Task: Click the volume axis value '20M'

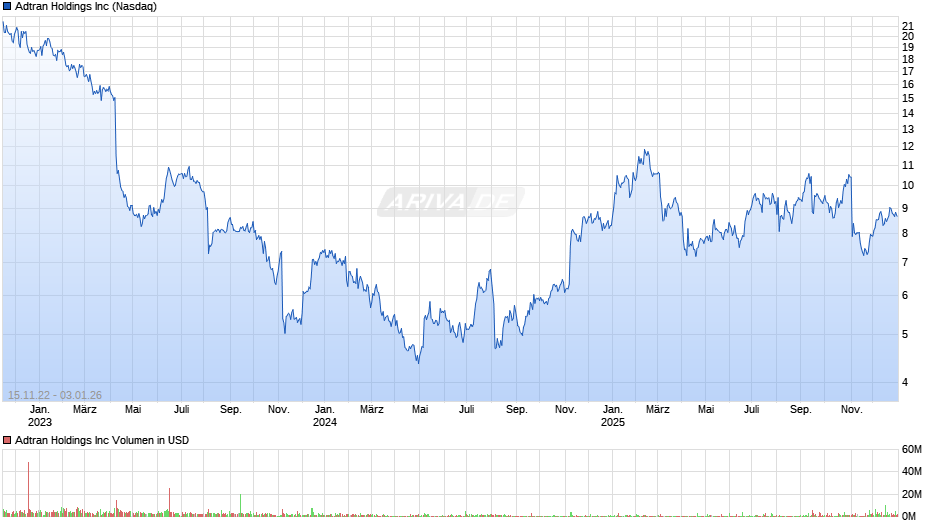Action: pyautogui.click(x=912, y=494)
